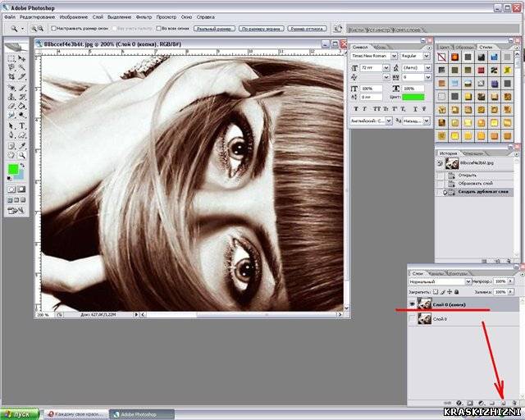Select the History Brush tool
The image size is (525, 420).
[x=22, y=97]
